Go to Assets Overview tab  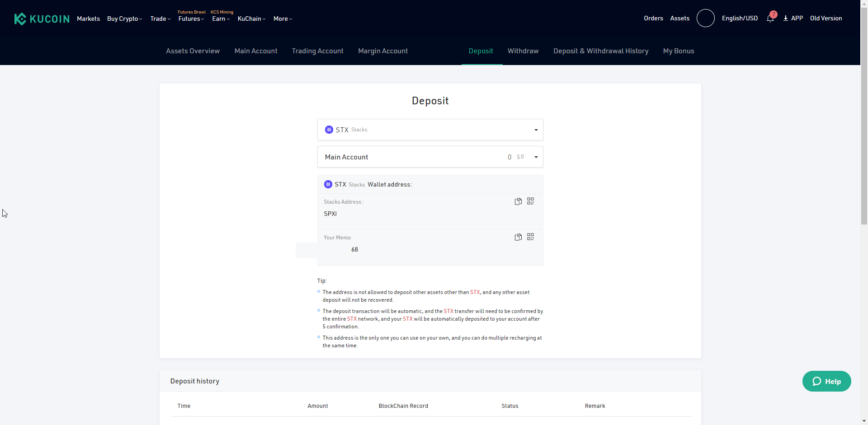click(x=193, y=51)
